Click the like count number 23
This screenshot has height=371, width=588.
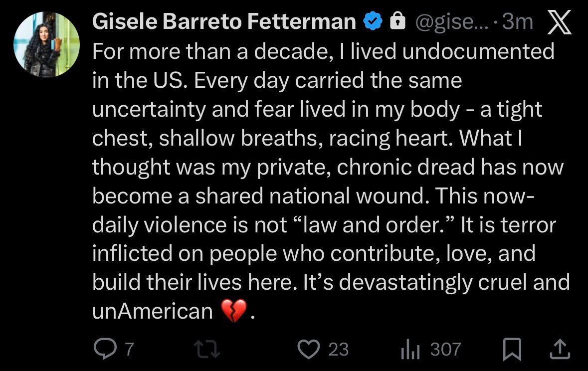(x=338, y=350)
